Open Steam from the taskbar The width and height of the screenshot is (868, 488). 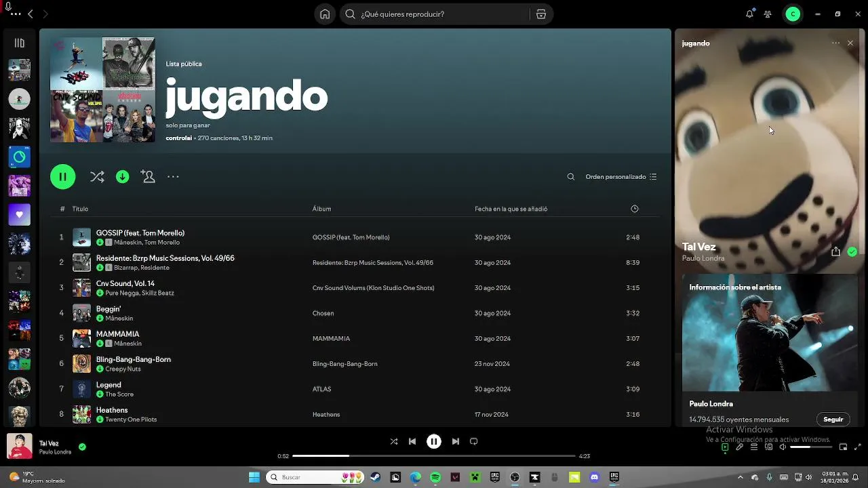pyautogui.click(x=375, y=477)
